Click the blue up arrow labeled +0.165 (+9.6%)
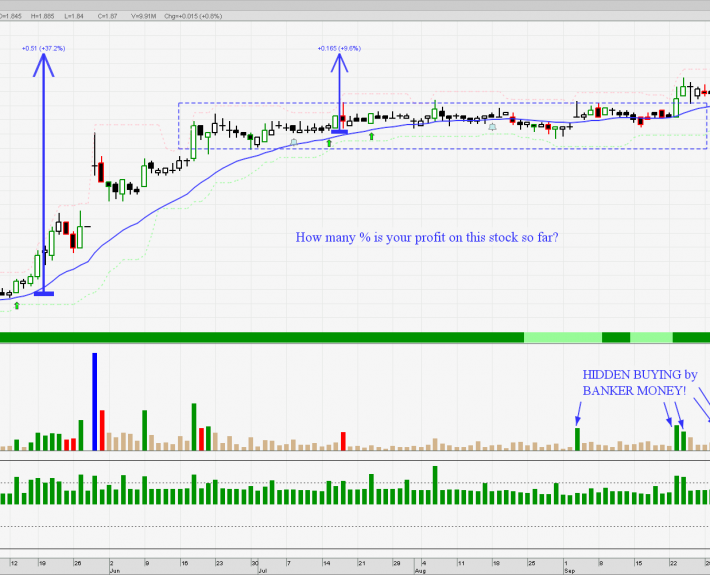710x575 pixels. (339, 90)
